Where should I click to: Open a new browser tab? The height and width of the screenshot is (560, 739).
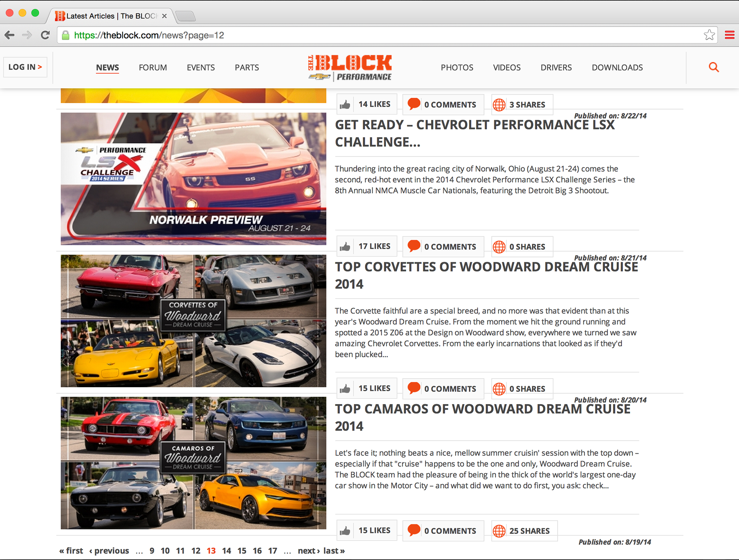186,16
